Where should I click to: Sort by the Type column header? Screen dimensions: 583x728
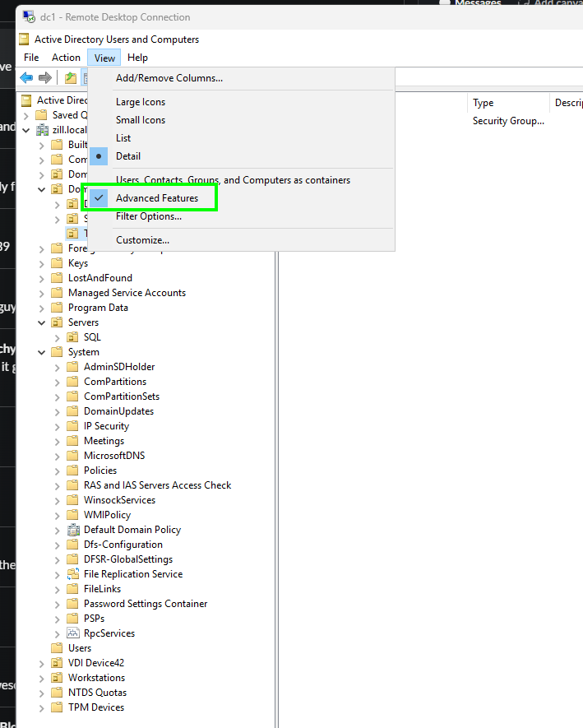(x=507, y=103)
